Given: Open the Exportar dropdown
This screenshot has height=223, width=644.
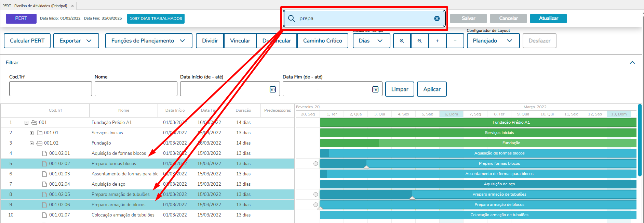Looking at the screenshot, I should (76, 41).
